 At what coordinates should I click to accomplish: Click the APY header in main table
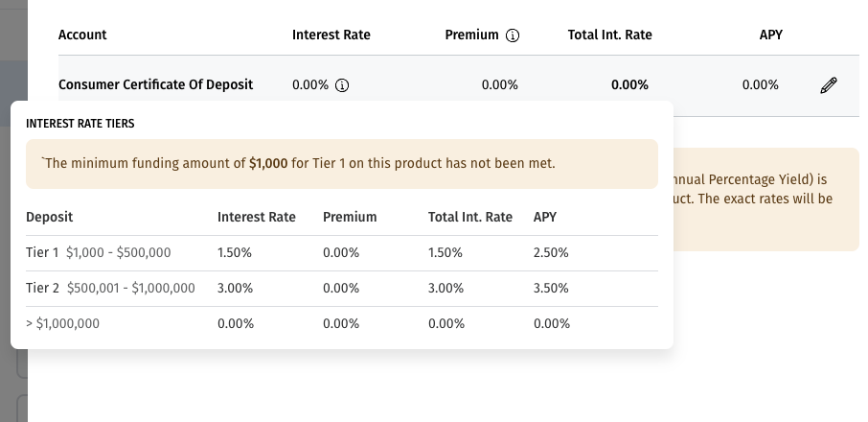(x=770, y=35)
